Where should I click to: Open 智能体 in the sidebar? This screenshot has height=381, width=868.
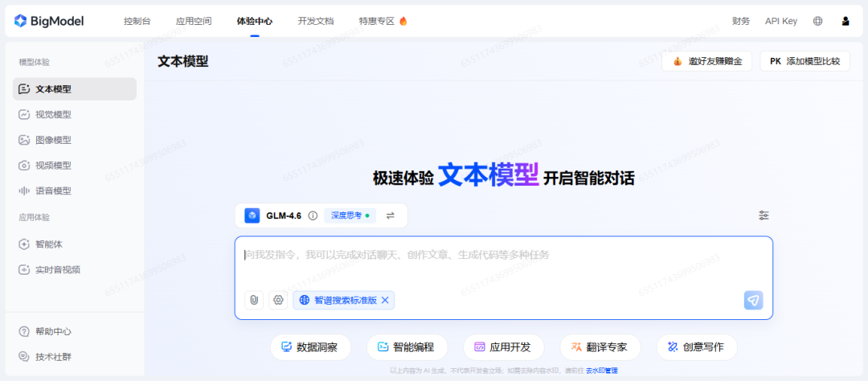[75, 244]
